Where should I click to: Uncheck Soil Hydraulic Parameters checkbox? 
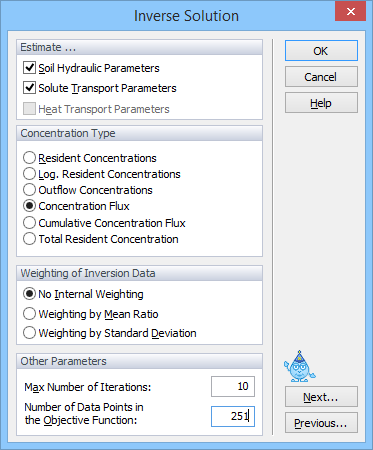(29, 68)
